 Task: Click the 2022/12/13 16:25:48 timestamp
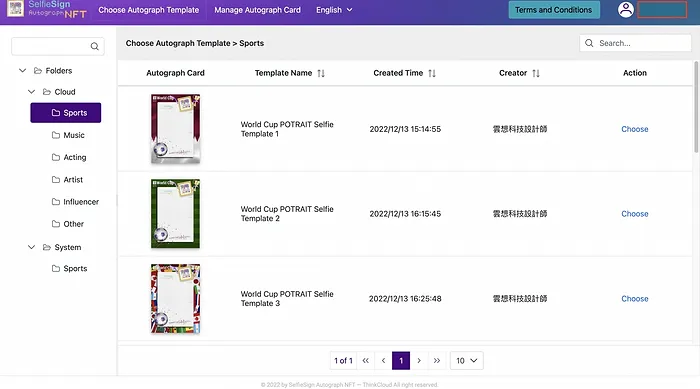pos(405,299)
